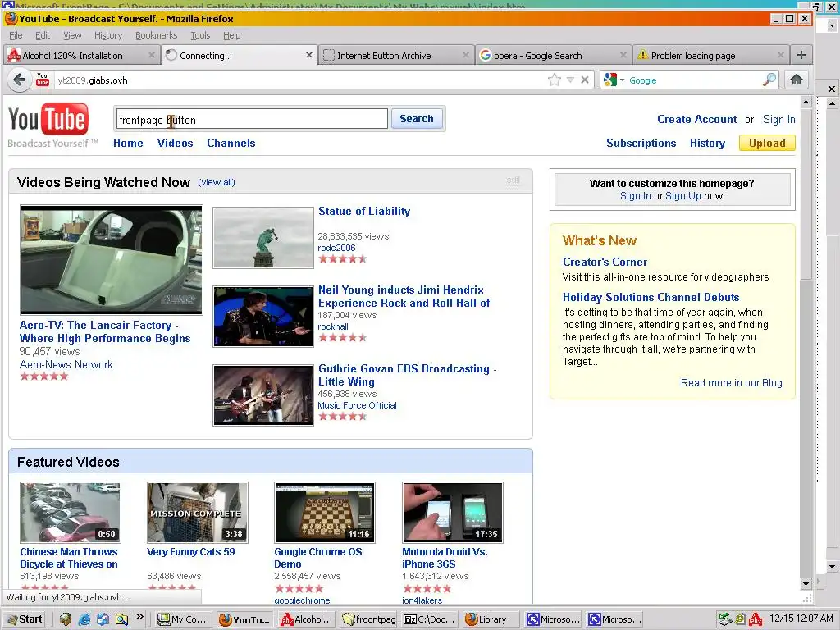This screenshot has height=630, width=840.
Task: Open Subscriptions link
Action: (641, 143)
